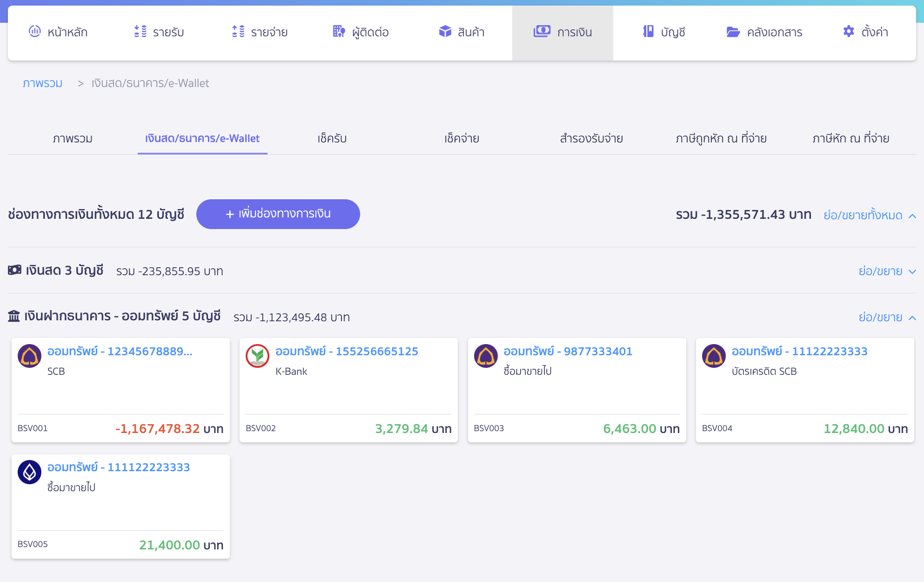Click the K-Bank logo on the BSV002 card
Viewport: 924px width, 582px height.
257,356
